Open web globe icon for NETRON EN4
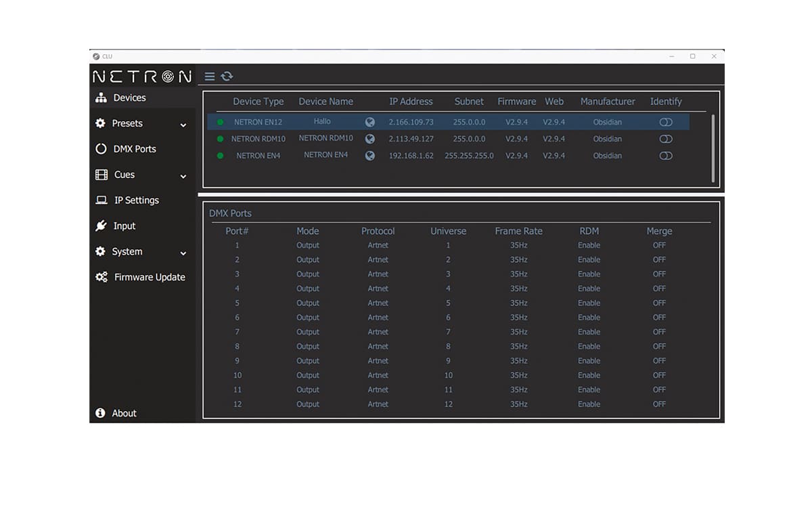The image size is (812, 508). pos(369,155)
